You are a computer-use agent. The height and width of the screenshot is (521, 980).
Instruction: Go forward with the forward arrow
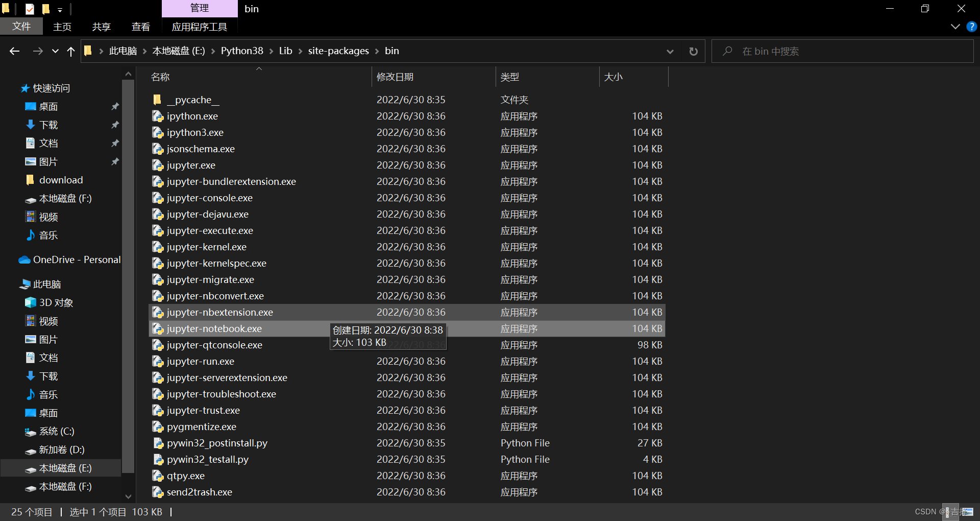[38, 51]
